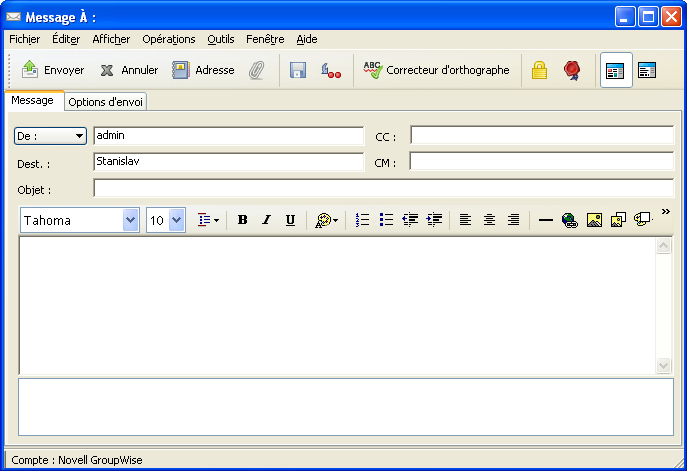Click the Objet subject field

[x=383, y=188]
